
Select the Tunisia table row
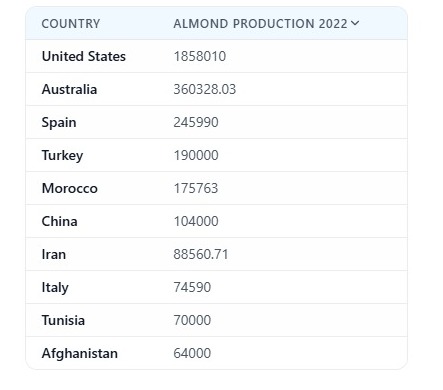pos(217,320)
